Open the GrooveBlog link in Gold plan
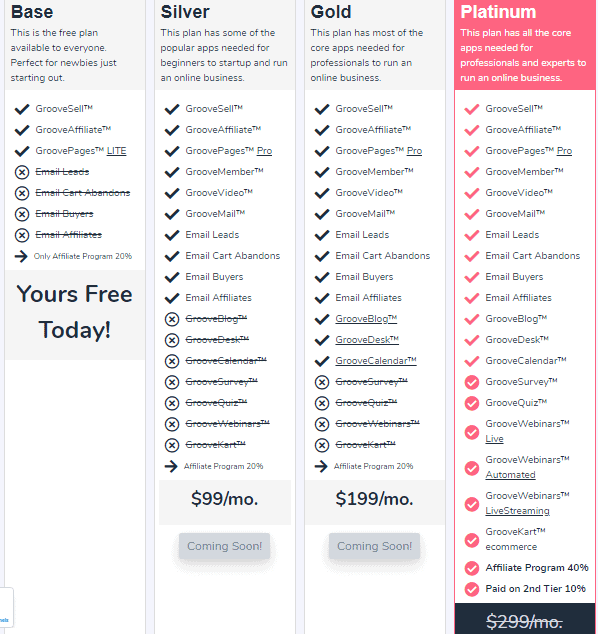The width and height of the screenshot is (598, 634). pos(366,319)
